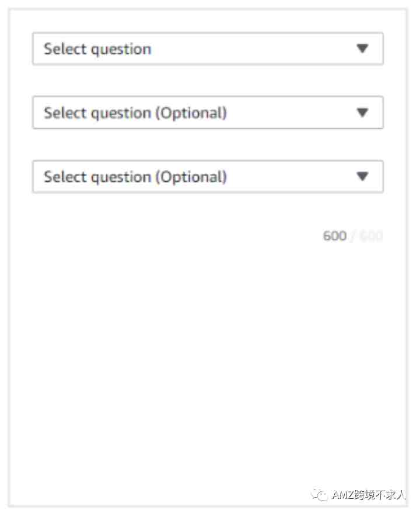Expand the second Select question (Optional) dropdown
The width and height of the screenshot is (420, 514).
tap(208, 113)
